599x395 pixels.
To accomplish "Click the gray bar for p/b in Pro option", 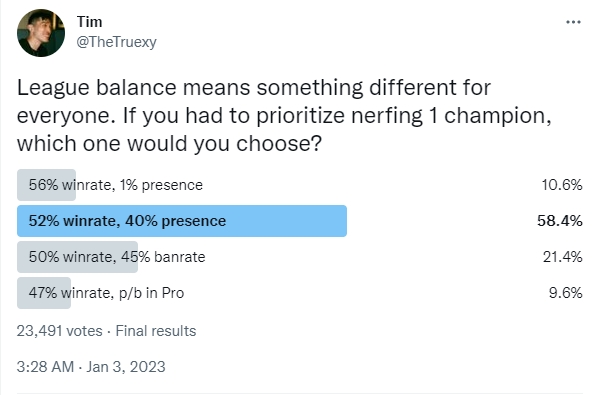I will coord(44,293).
